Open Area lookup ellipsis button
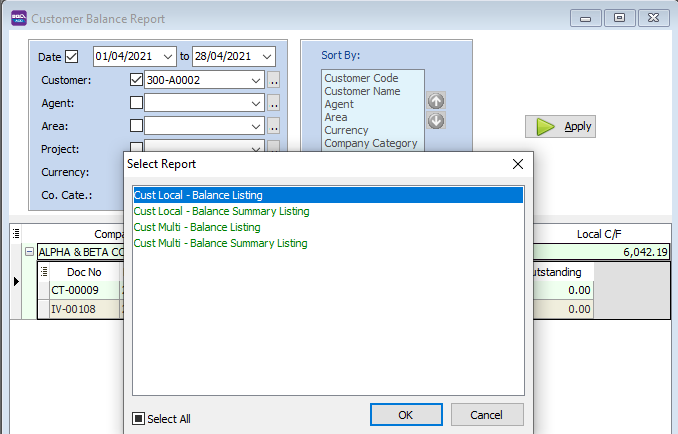 273,126
